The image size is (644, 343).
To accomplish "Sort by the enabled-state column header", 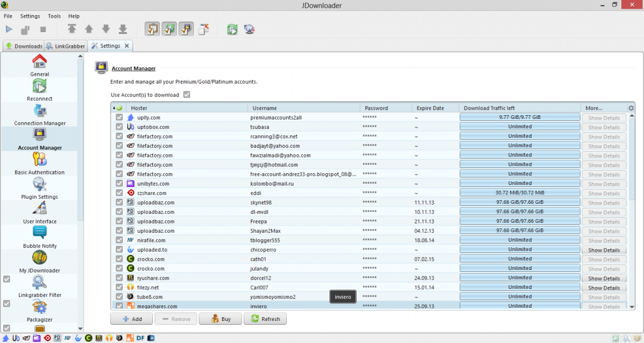I will (x=119, y=108).
